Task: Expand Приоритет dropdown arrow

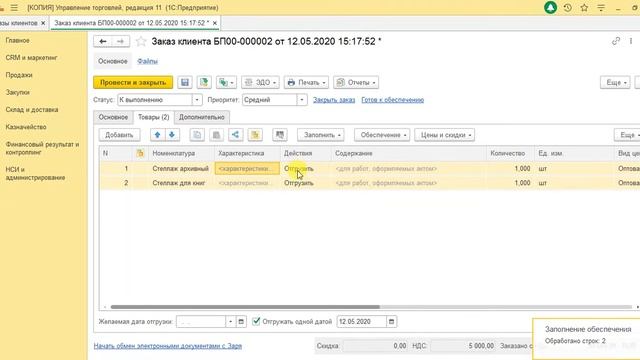Action: click(x=302, y=100)
